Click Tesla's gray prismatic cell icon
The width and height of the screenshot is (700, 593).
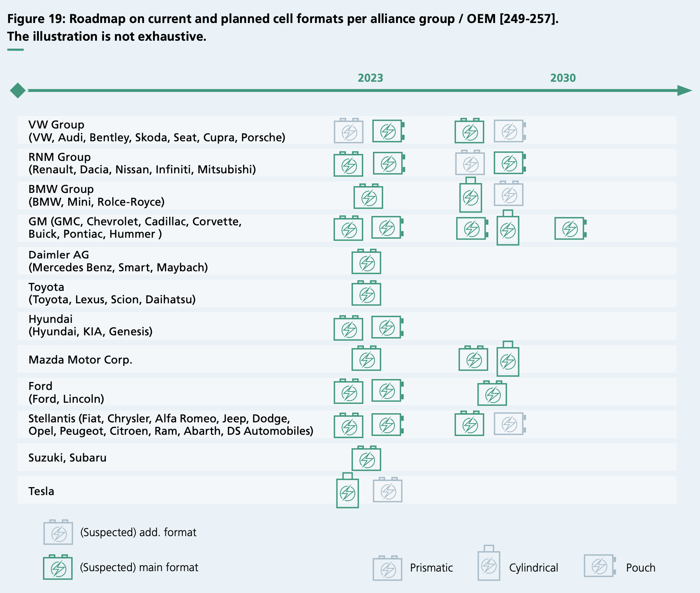[x=388, y=491]
